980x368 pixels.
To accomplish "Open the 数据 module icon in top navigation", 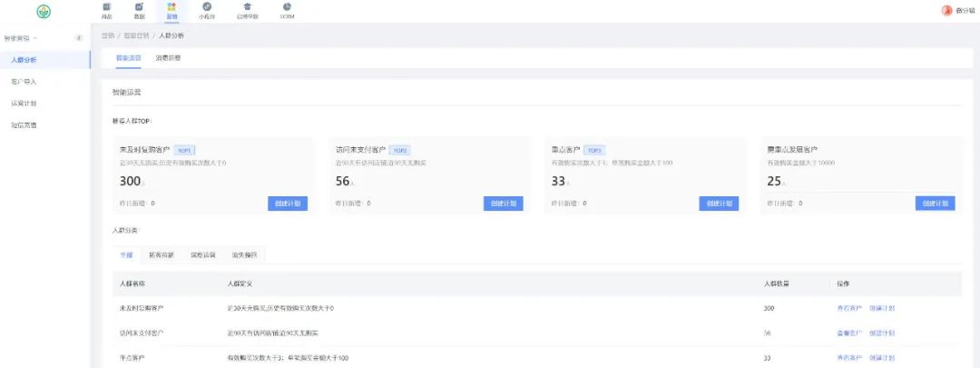I will coord(139,8).
